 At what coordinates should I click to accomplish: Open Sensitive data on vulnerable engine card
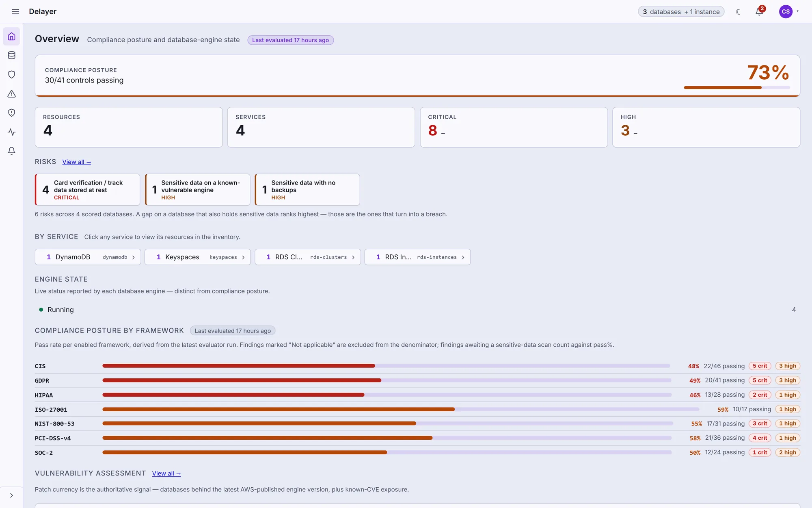198,190
